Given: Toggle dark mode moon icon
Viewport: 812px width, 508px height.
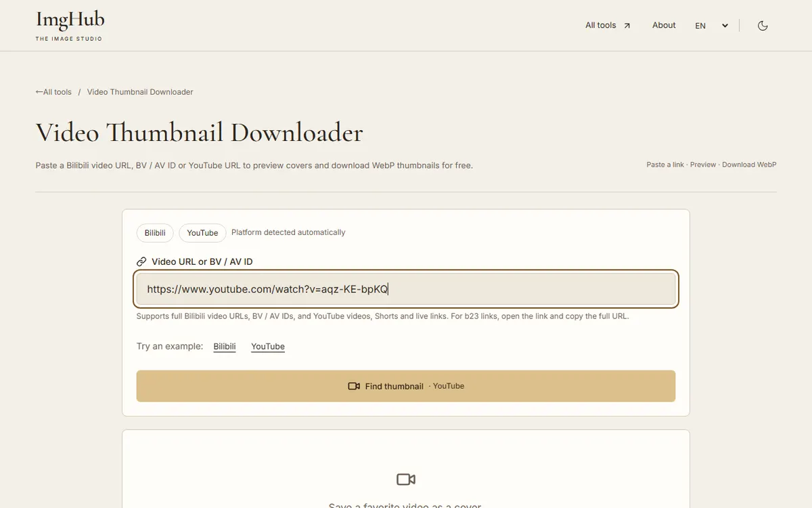Looking at the screenshot, I should 763,26.
